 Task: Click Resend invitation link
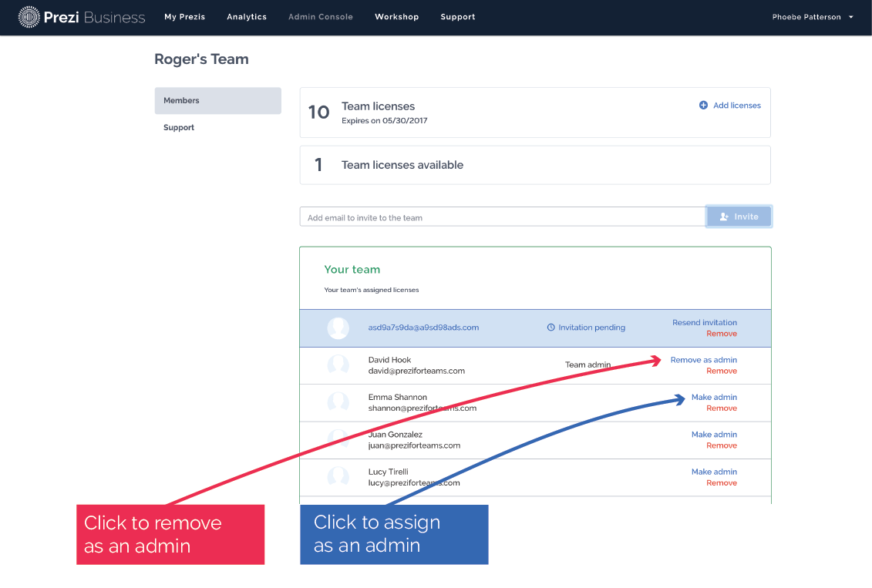(x=704, y=323)
